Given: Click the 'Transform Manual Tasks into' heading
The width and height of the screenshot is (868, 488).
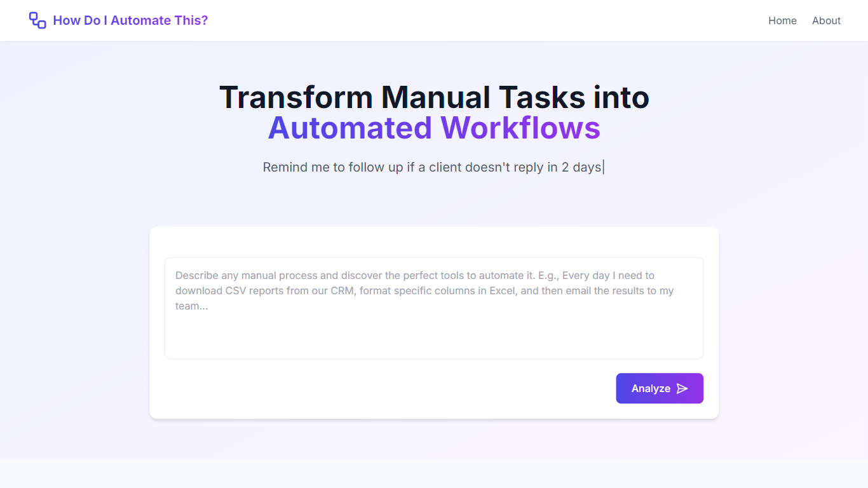Looking at the screenshot, I should (434, 97).
